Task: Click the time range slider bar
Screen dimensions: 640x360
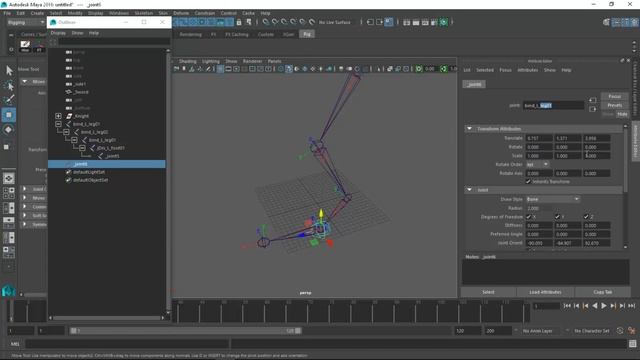Action: pos(186,331)
